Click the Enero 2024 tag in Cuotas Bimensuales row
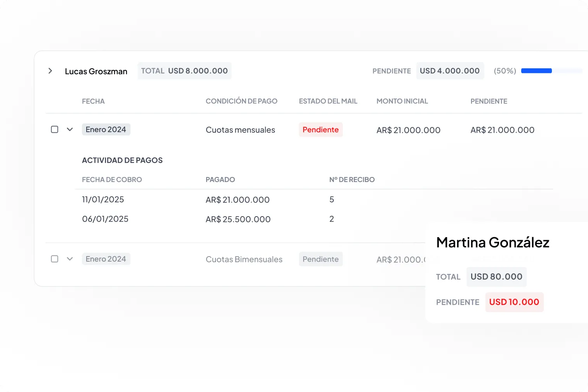Viewport: 588px width, 392px height. coord(106,259)
